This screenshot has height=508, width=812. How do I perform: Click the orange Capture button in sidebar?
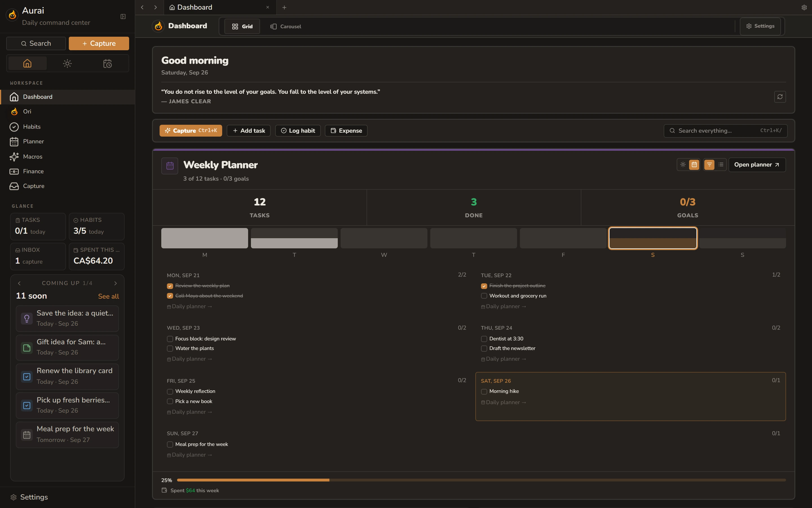[x=99, y=43]
